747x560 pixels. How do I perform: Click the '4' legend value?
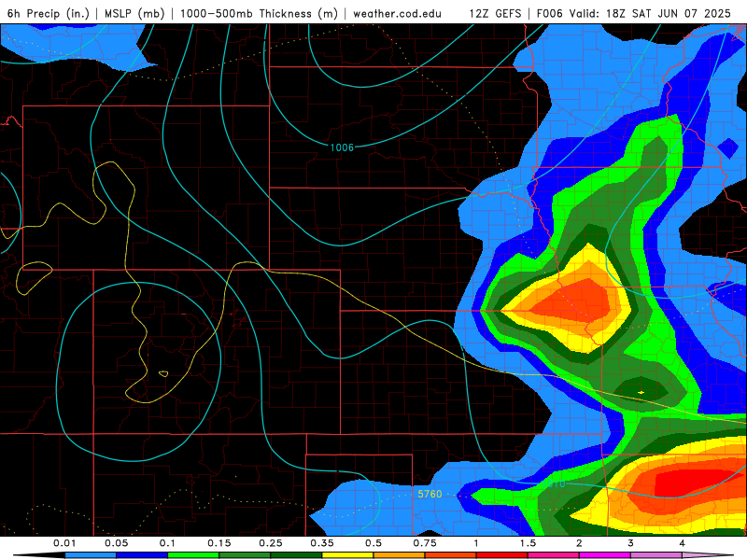pos(683,543)
